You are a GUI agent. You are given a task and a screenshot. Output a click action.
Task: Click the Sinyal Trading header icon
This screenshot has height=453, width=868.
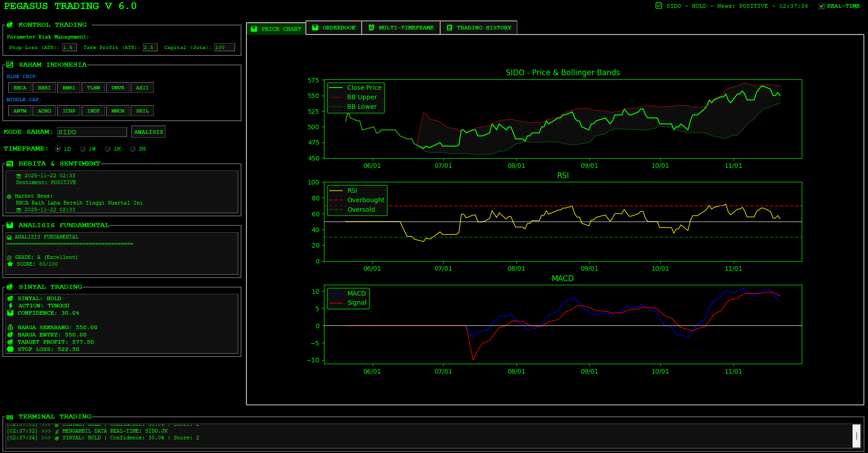coord(10,287)
